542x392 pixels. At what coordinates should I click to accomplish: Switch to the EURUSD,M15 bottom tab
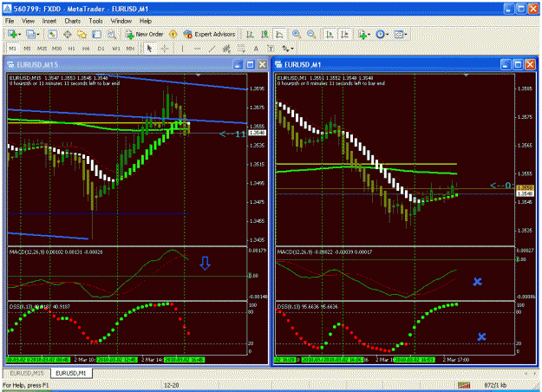[x=27, y=373]
